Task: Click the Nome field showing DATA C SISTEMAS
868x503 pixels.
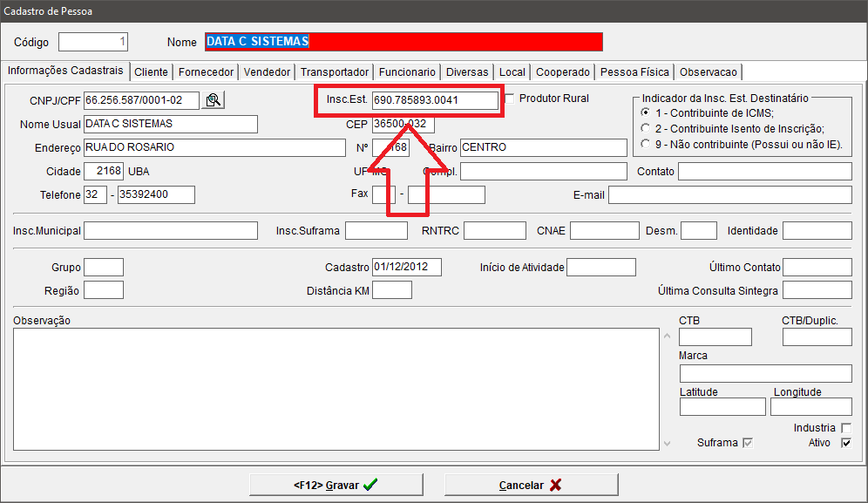Action: click(403, 42)
